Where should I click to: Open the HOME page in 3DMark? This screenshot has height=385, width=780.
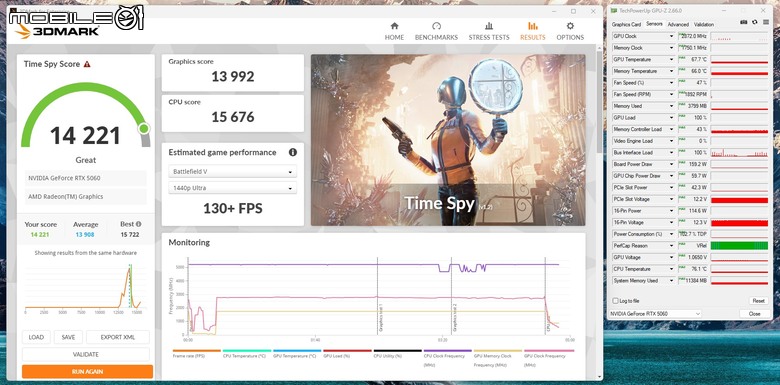click(394, 31)
